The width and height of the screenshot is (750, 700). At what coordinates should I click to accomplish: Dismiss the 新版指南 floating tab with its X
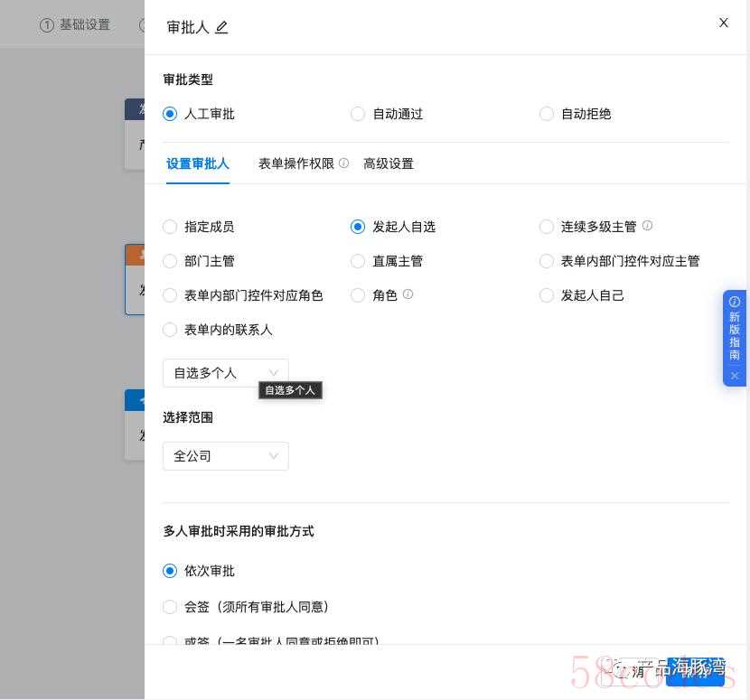pos(735,376)
